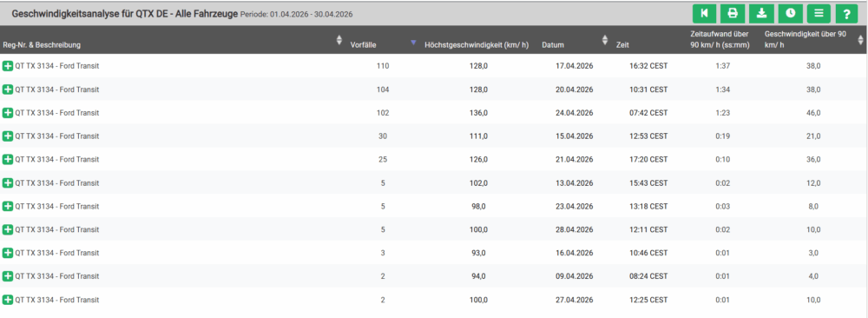Click the duration value 1:23
The width and height of the screenshot is (868, 318).
coord(723,112)
